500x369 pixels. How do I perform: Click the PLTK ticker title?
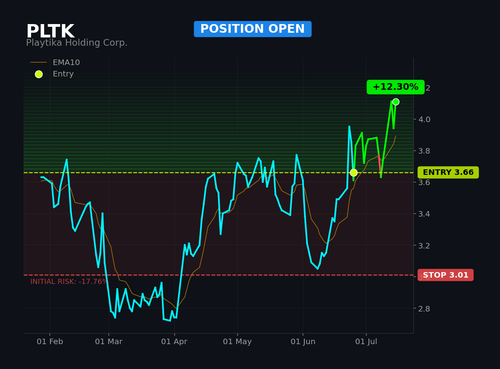pyautogui.click(x=50, y=31)
